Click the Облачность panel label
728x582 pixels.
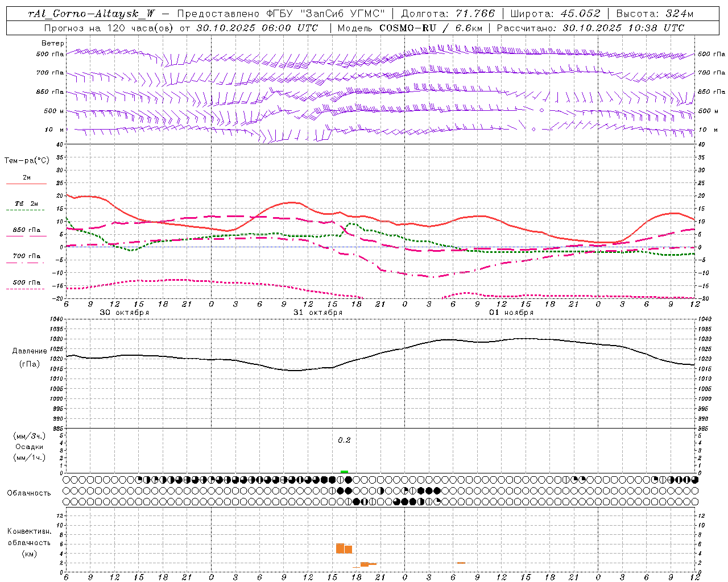point(29,493)
